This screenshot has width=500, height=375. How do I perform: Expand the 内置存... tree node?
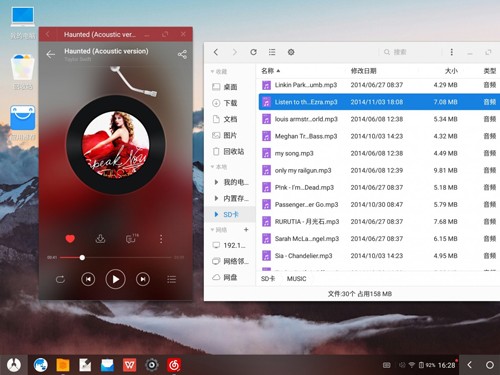[x=216, y=198]
